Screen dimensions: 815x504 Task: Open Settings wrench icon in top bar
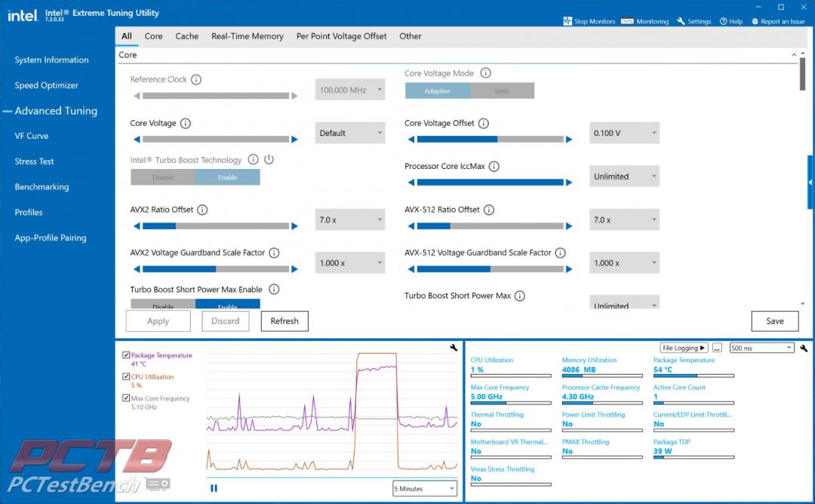pyautogui.click(x=681, y=21)
